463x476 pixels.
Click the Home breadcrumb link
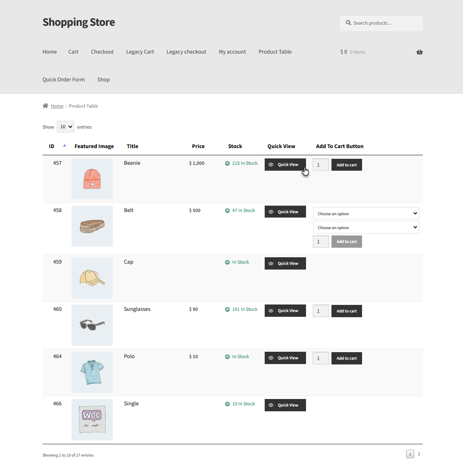[57, 106]
